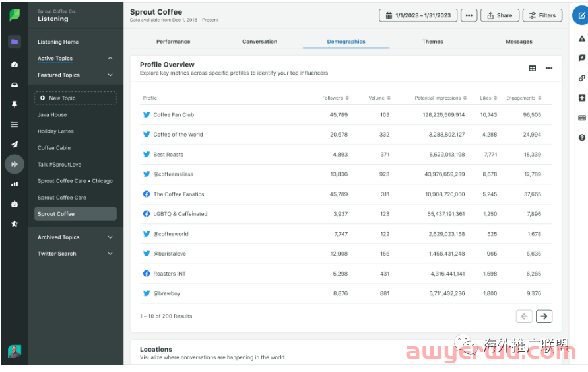Open Sprout Coffee Care • Chicago topic
The width and height of the screenshot is (588, 372).
click(x=75, y=181)
